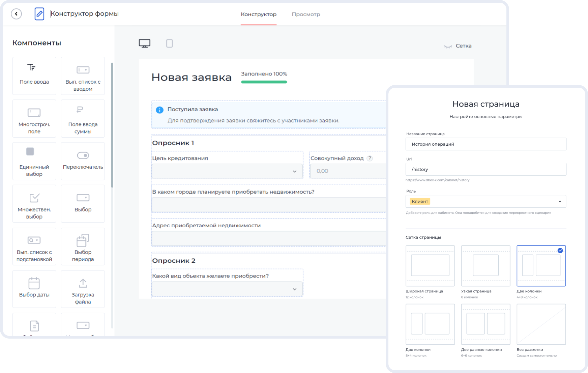Switch to mobile device preview icon
Screen dimensions: 588x373
[x=169, y=44]
